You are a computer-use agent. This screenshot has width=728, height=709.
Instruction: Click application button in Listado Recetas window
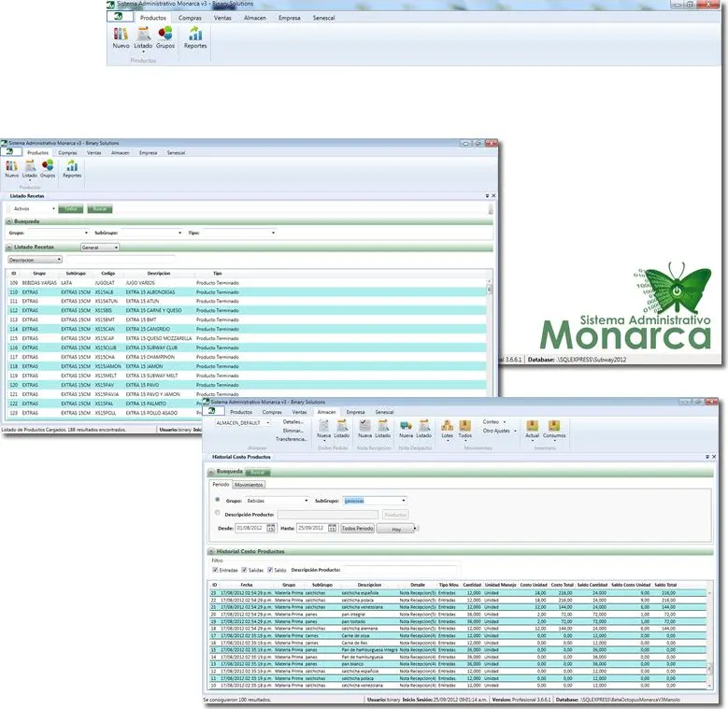11,152
